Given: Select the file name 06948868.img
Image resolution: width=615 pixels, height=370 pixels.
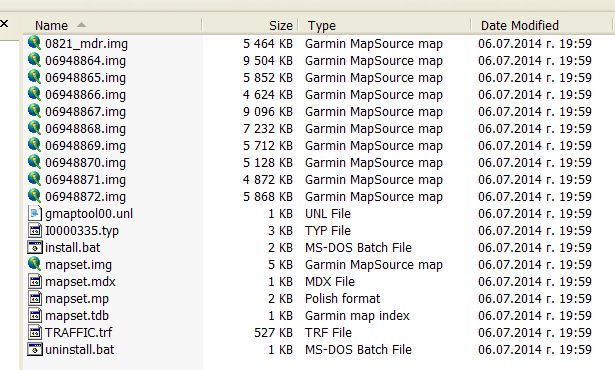Looking at the screenshot, I should [86, 129].
